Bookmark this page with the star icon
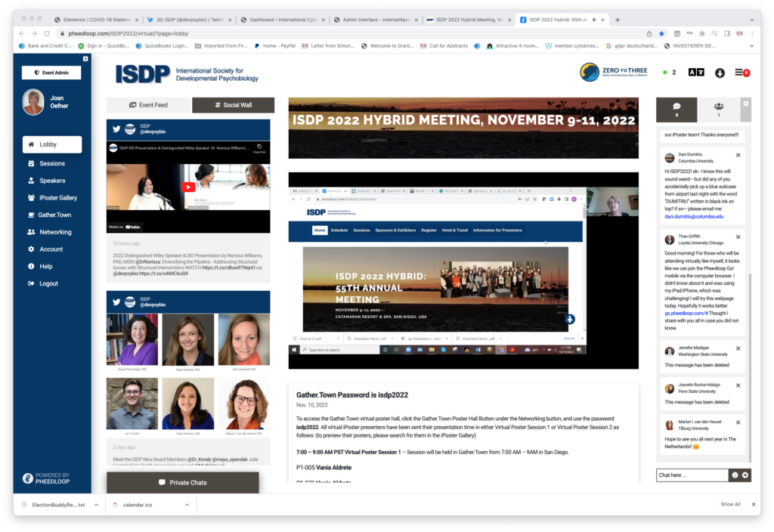Image resolution: width=774 pixels, height=532 pixels. [661, 33]
